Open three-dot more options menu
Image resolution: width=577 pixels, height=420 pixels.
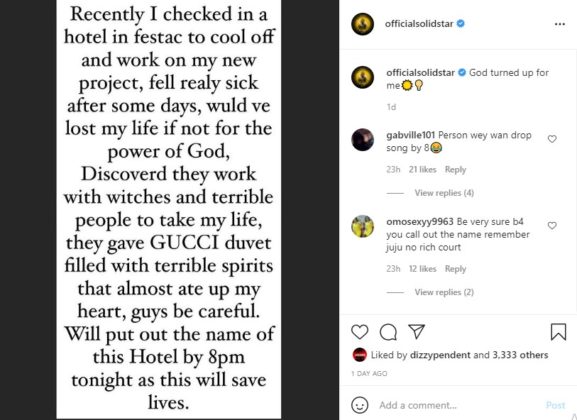coord(560,24)
